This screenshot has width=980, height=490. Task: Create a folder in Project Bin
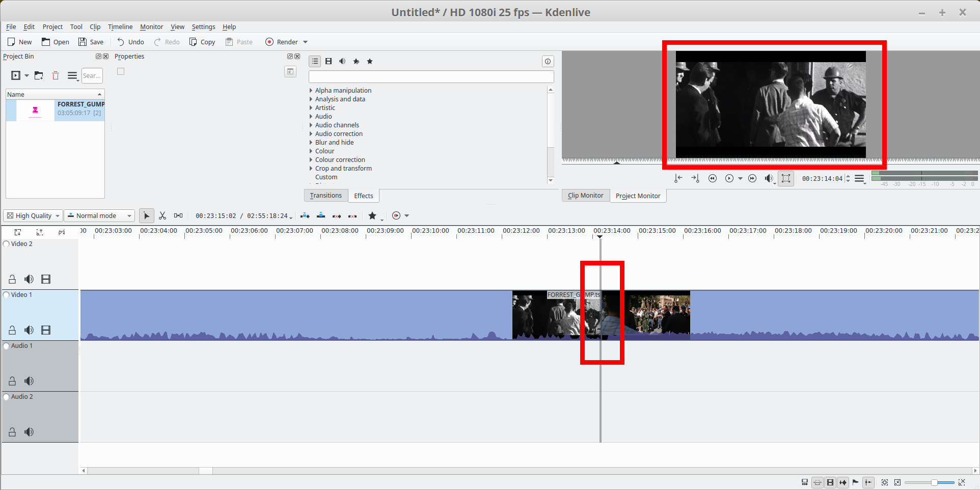pyautogui.click(x=39, y=75)
